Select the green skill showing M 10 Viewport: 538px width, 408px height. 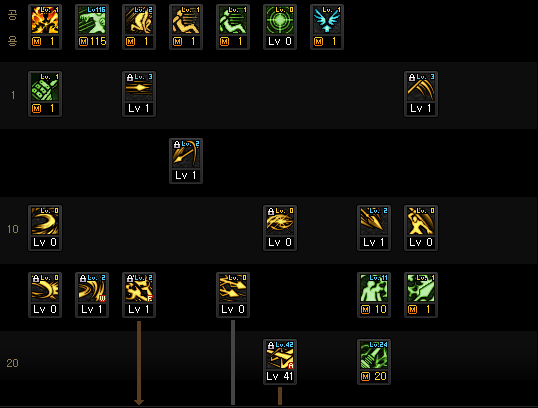(374, 295)
